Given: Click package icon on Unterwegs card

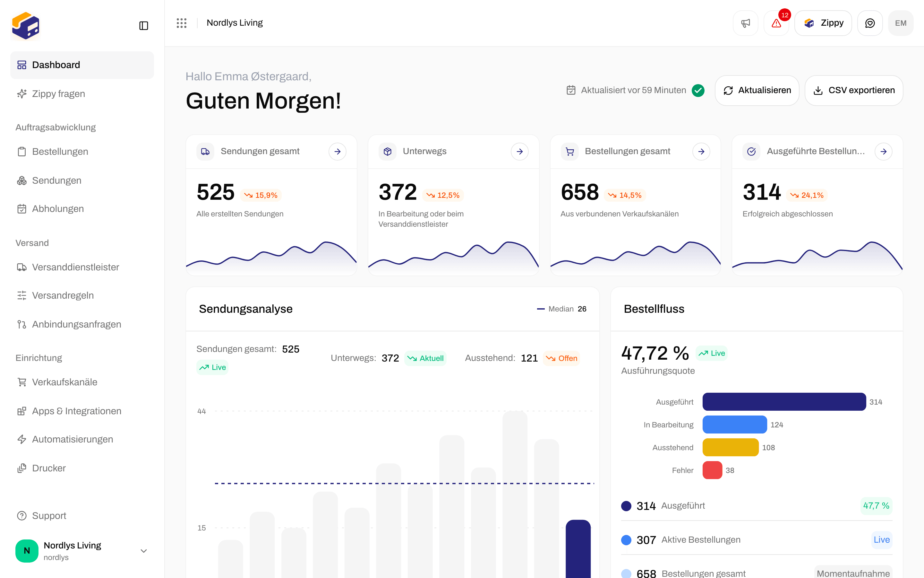Looking at the screenshot, I should tap(388, 152).
